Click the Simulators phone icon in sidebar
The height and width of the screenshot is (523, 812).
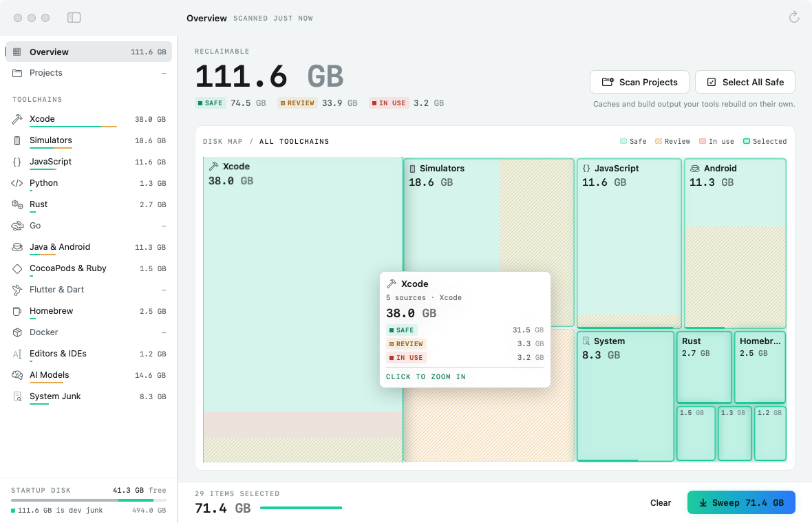click(x=17, y=140)
